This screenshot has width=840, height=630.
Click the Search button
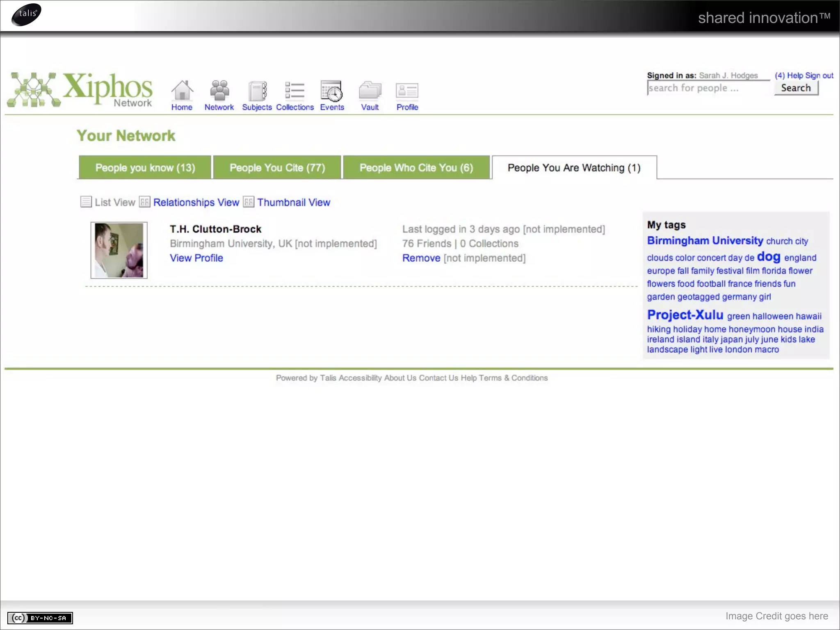[x=796, y=88]
